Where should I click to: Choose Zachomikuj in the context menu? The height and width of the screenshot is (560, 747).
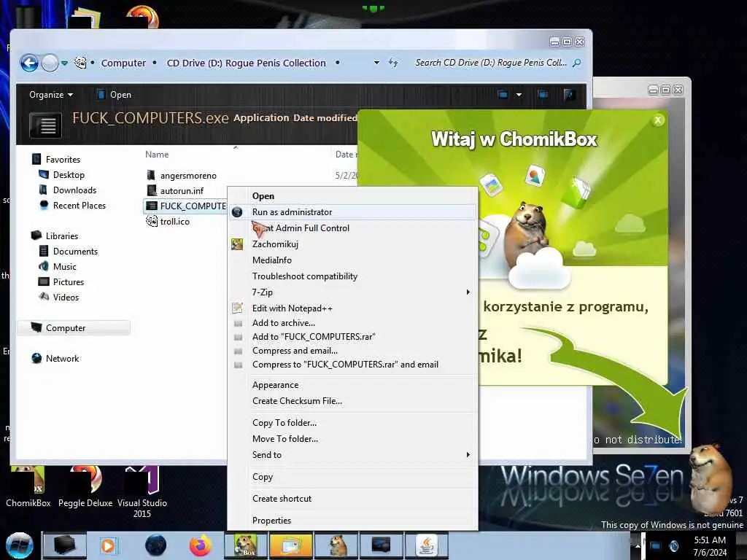[x=352, y=244]
